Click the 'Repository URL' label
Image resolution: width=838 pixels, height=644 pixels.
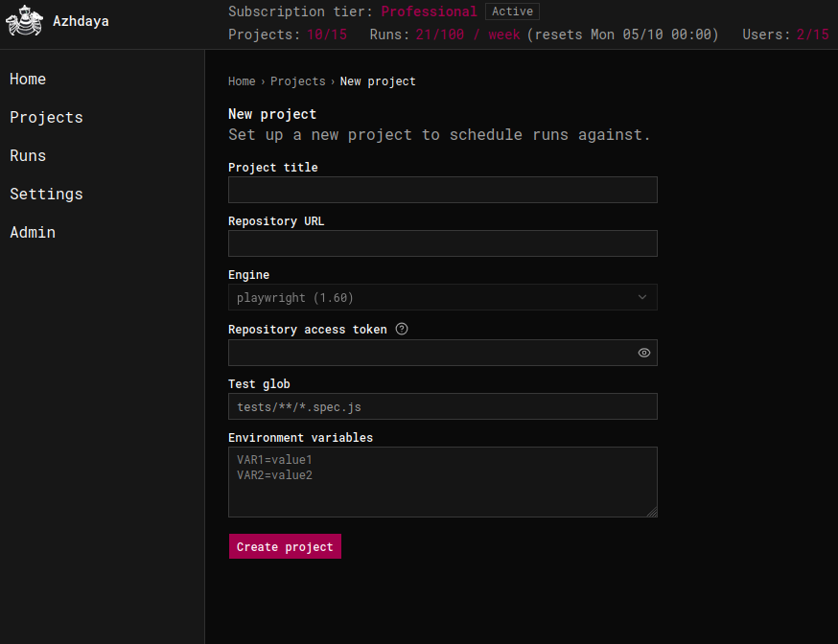pyautogui.click(x=276, y=221)
